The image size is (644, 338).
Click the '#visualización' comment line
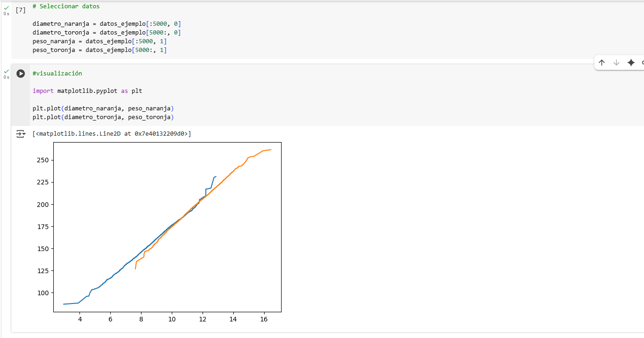coord(57,73)
